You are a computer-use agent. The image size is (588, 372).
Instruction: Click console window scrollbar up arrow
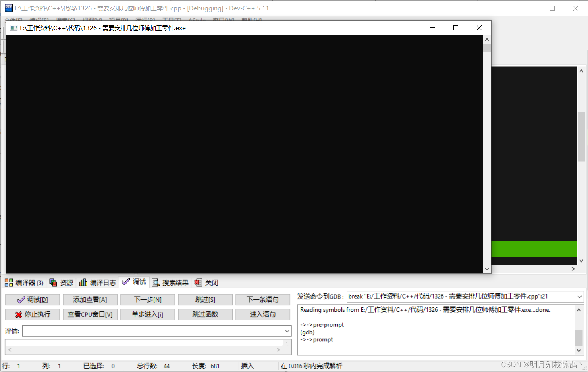487,39
